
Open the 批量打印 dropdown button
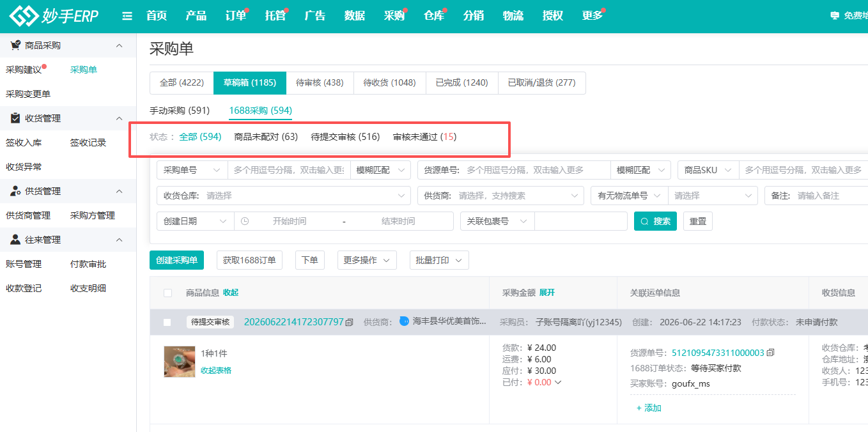[x=439, y=260]
